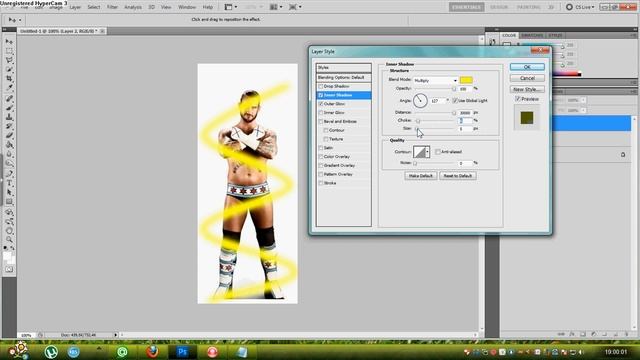
Task: Click the Reset to Default button
Action: (458, 176)
